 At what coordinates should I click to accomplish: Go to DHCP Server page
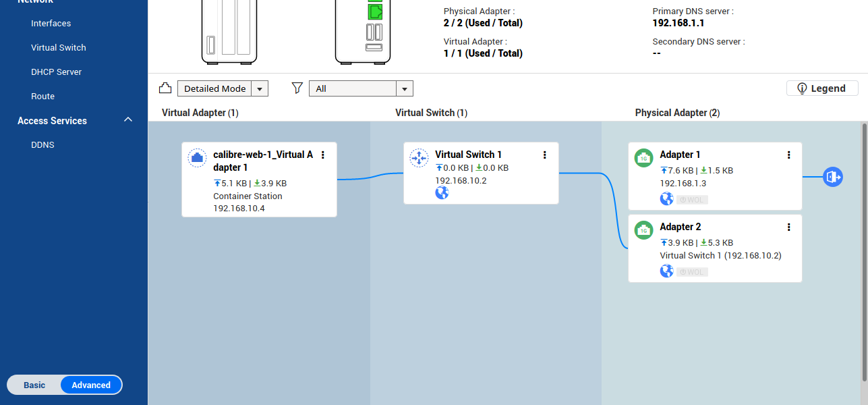pyautogui.click(x=56, y=72)
